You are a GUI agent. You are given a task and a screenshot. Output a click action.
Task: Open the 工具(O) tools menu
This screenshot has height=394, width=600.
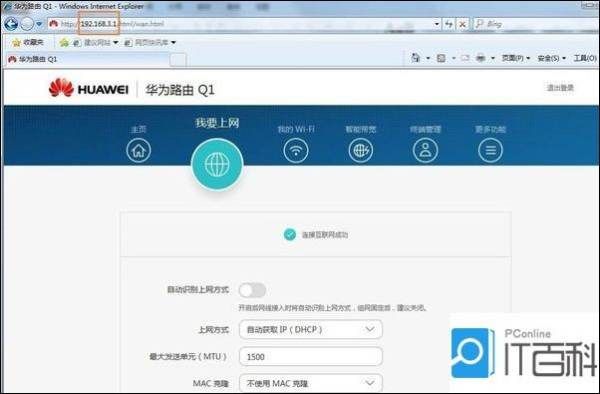coord(585,58)
